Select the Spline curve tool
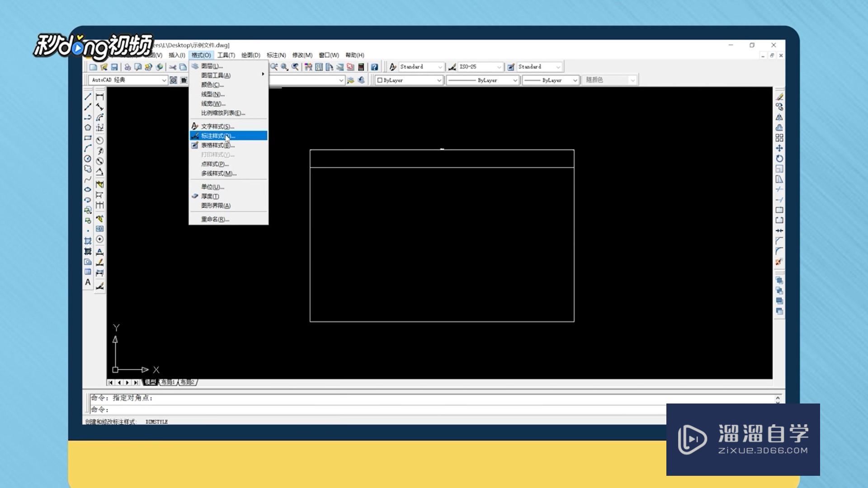Viewport: 868px width, 488px height. 88,179
